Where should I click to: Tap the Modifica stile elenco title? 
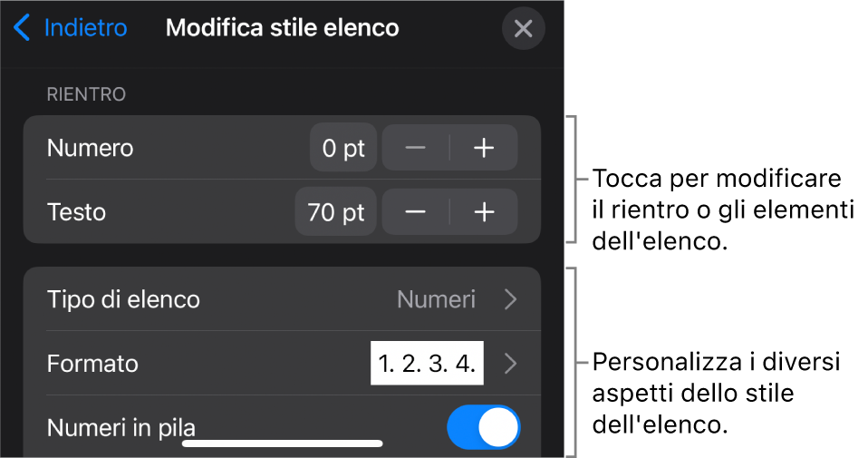pos(282,28)
